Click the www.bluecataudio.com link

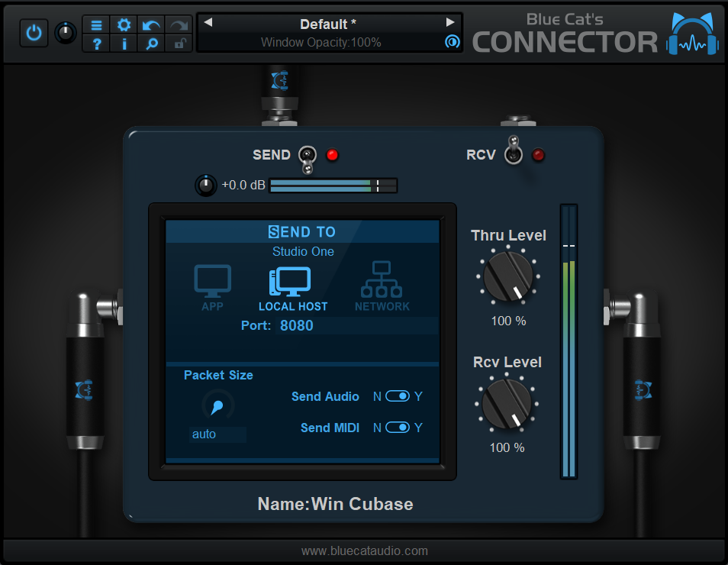tap(364, 550)
